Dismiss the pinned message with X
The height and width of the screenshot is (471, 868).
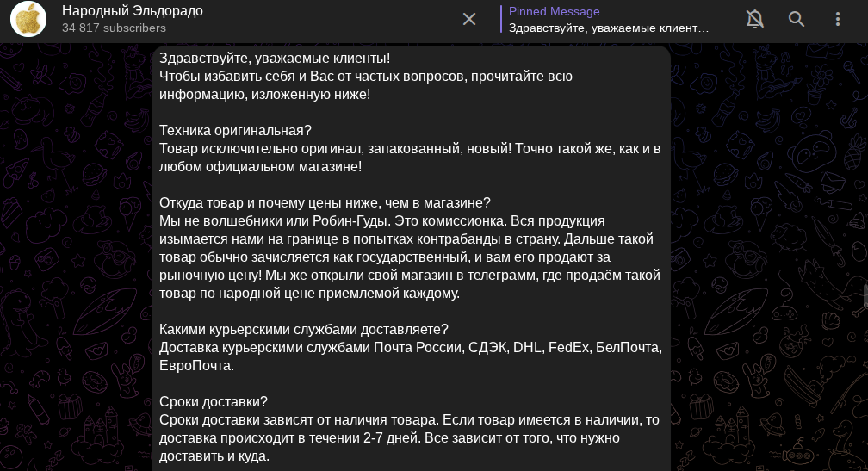click(x=469, y=19)
